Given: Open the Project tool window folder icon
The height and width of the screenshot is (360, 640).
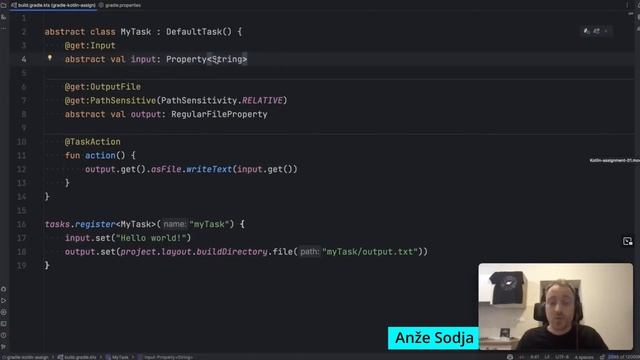Looking at the screenshot, I should (4, 5).
